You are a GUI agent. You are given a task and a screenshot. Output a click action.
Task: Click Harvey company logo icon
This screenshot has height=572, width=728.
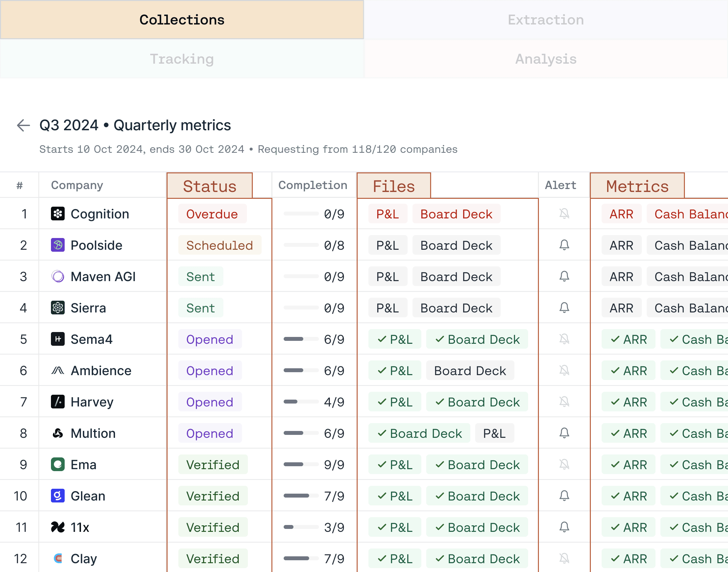pos(57,402)
